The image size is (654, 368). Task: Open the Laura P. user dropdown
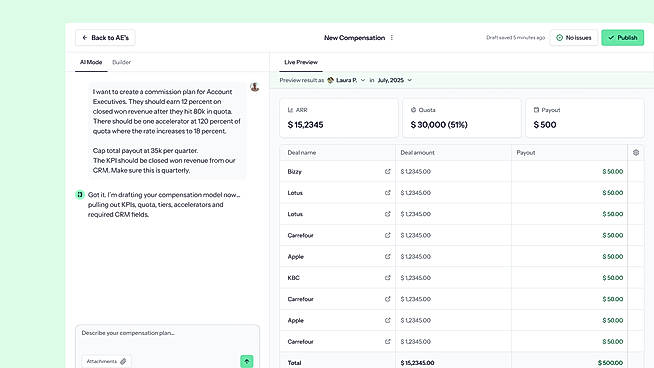point(346,80)
